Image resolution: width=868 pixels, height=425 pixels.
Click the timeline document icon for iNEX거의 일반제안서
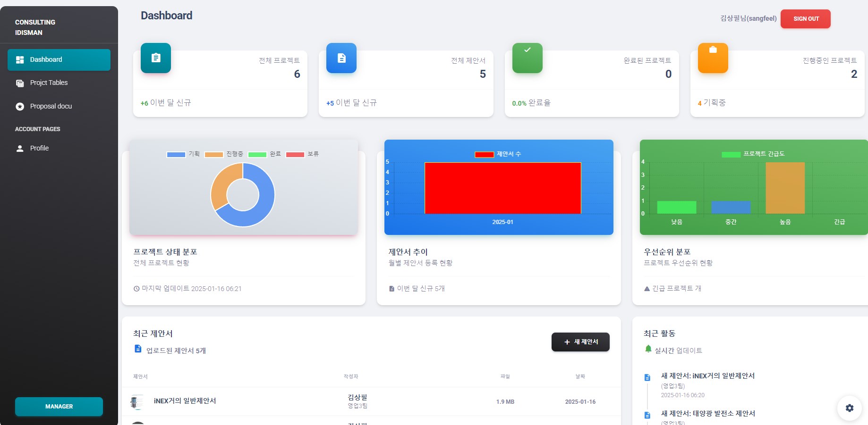pos(647,377)
